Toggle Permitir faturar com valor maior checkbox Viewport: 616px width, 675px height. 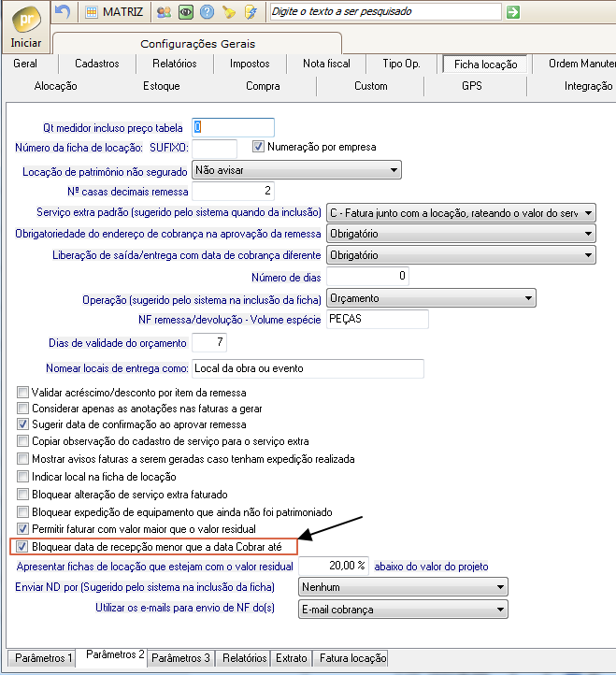(22, 528)
